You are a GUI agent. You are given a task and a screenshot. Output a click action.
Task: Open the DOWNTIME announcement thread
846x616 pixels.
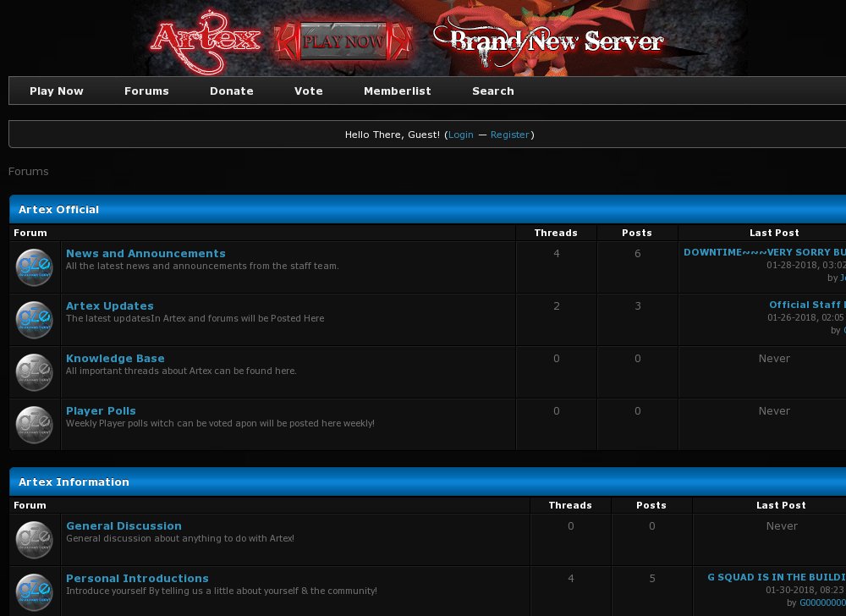coord(761,251)
